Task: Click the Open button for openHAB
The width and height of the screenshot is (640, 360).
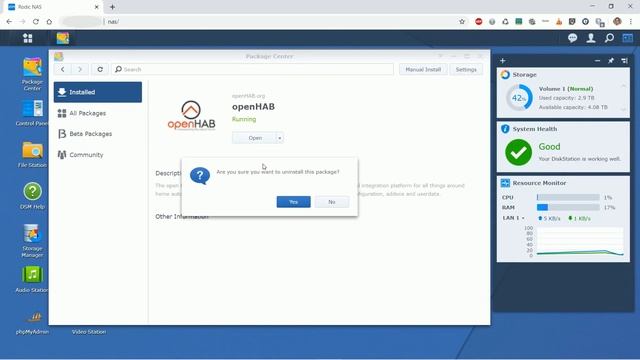Action: coord(255,138)
